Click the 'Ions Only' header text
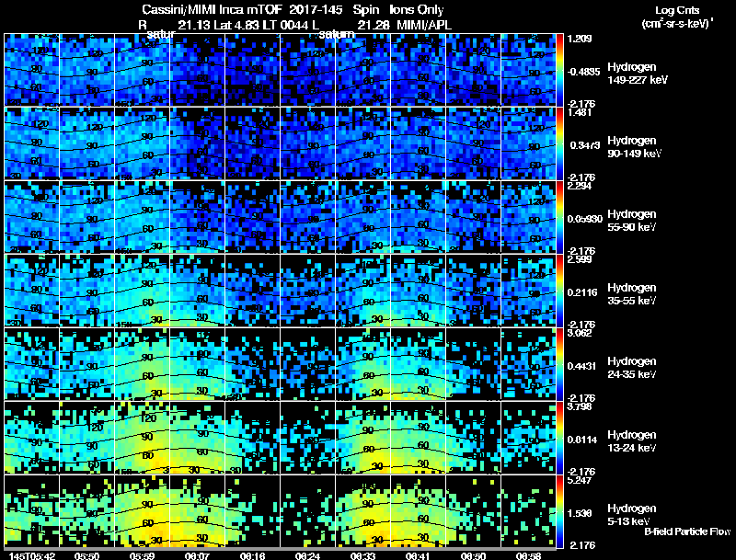The width and height of the screenshot is (736, 560). click(x=416, y=10)
